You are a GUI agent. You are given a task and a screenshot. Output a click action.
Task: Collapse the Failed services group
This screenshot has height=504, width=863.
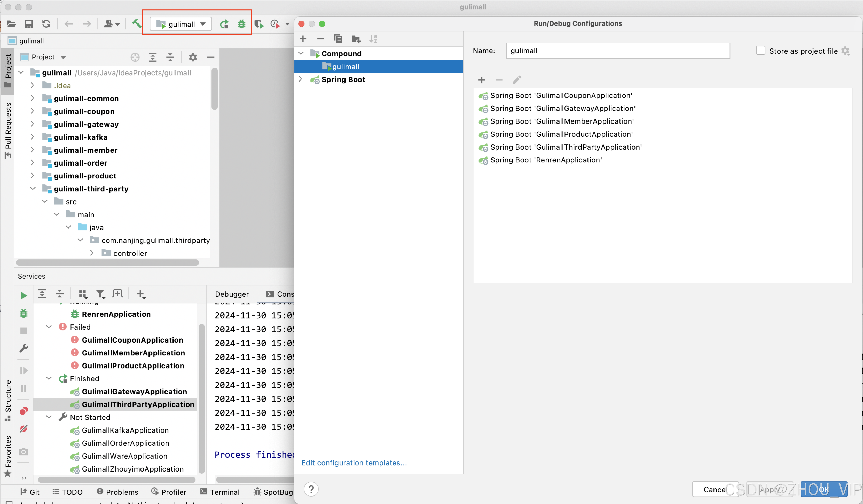[49, 327]
